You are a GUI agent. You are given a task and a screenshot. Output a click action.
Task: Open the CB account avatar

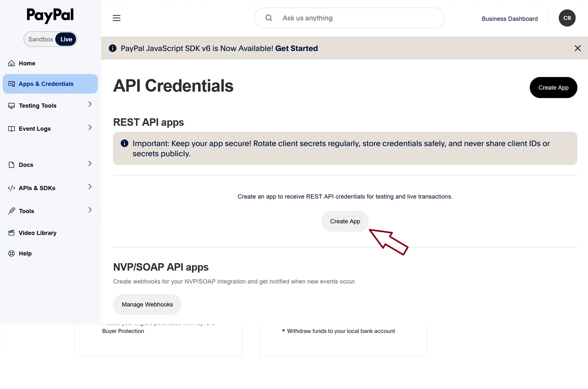tap(567, 18)
